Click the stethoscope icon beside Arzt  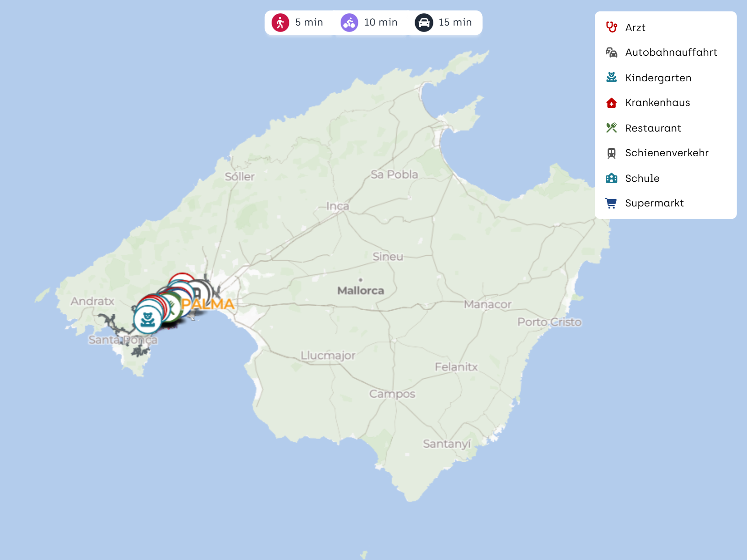click(x=611, y=27)
